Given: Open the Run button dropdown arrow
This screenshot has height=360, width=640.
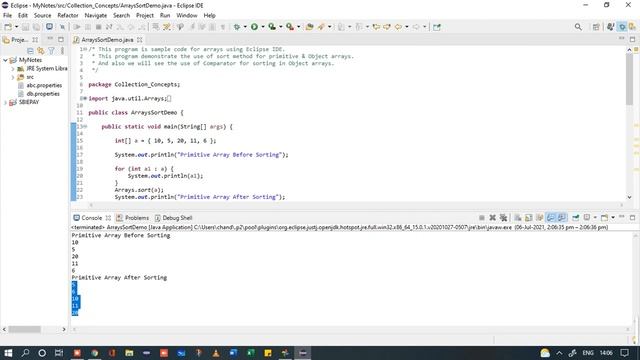Looking at the screenshot, I should click(x=263, y=27).
